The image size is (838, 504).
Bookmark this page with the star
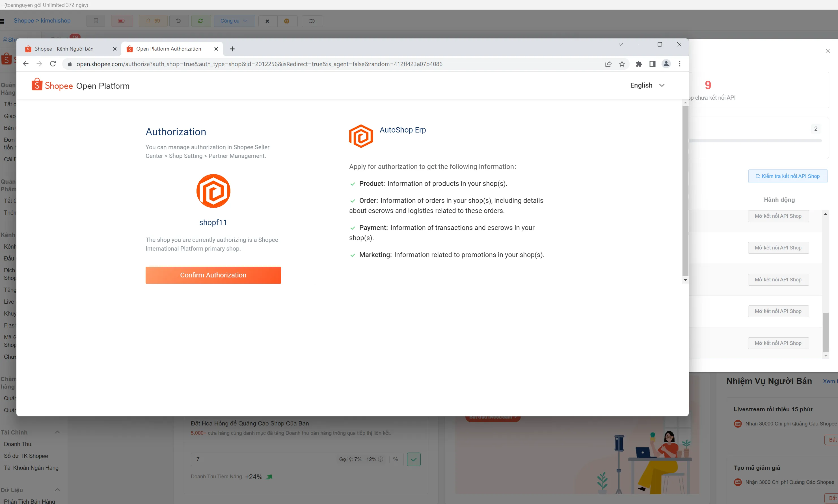click(x=622, y=64)
